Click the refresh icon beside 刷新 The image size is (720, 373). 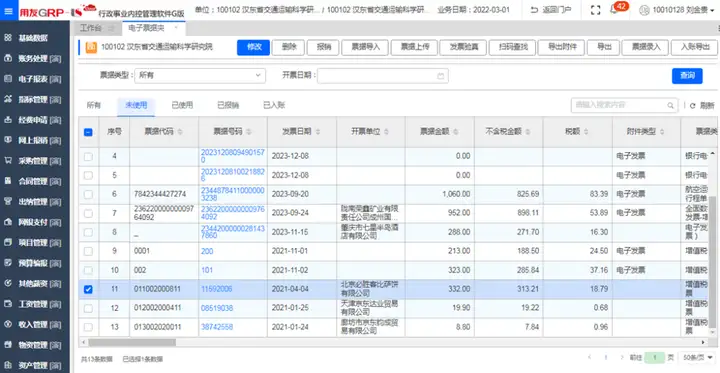pos(692,106)
